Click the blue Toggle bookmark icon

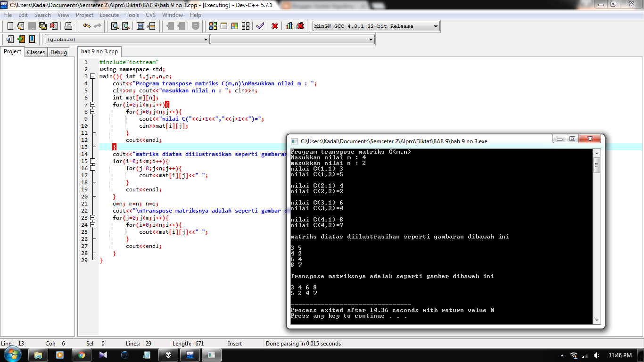coord(32,39)
